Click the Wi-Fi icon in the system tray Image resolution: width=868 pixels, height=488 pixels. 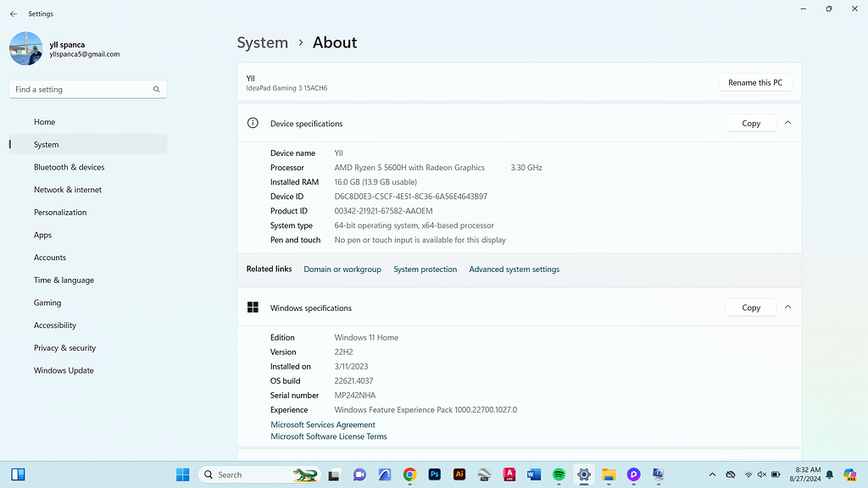coord(748,473)
